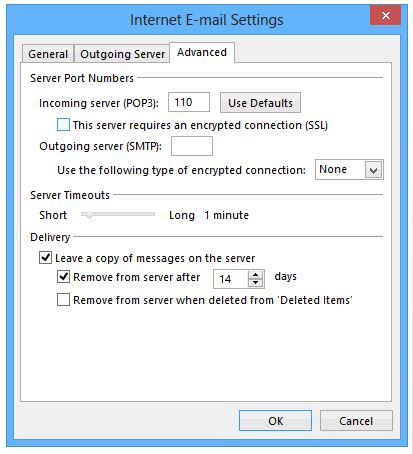Click the Use Defaults button
The height and width of the screenshot is (454, 413).
coord(260,103)
